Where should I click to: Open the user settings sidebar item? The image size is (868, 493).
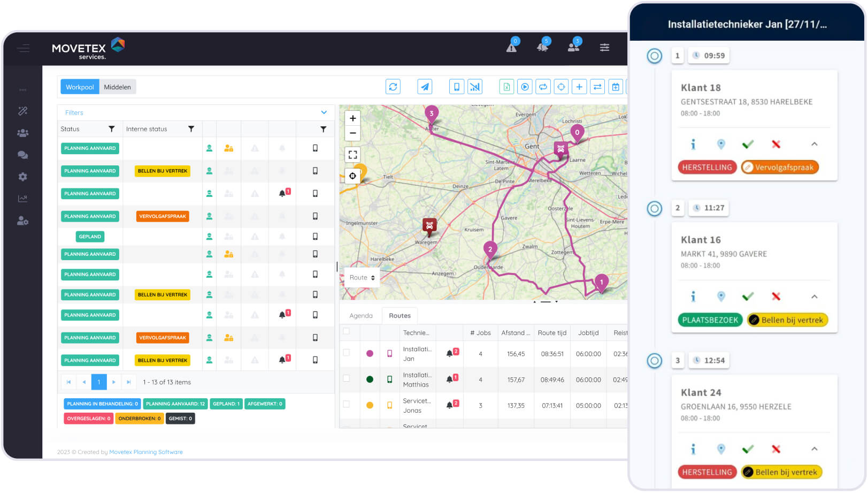(22, 221)
